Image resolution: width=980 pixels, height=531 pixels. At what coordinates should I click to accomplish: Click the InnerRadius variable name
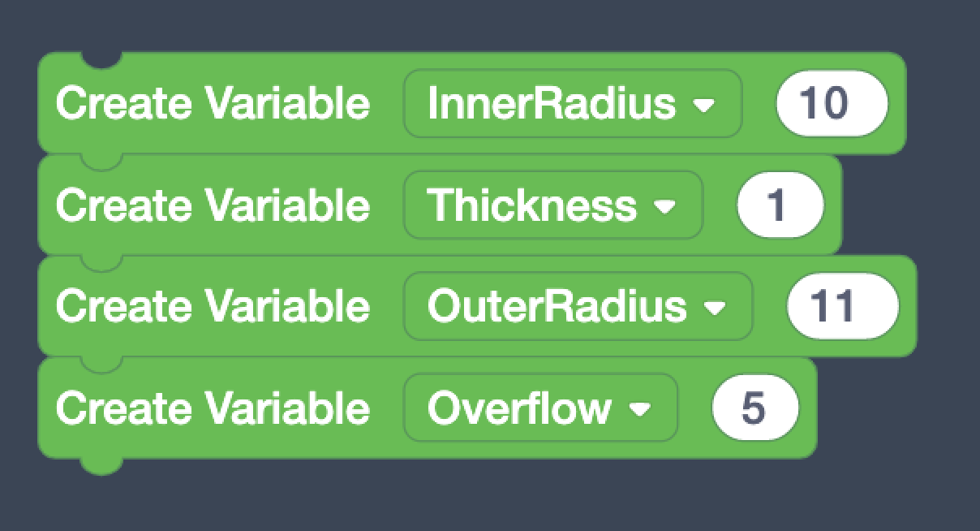(552, 104)
